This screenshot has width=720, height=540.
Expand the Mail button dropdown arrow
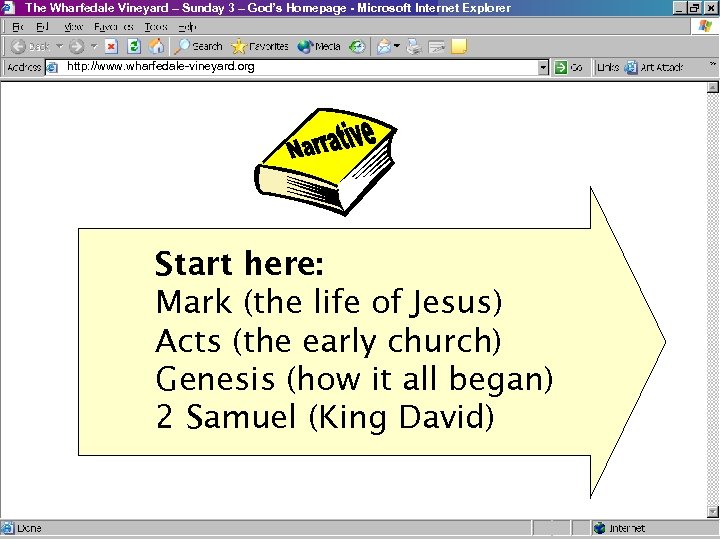point(397,46)
